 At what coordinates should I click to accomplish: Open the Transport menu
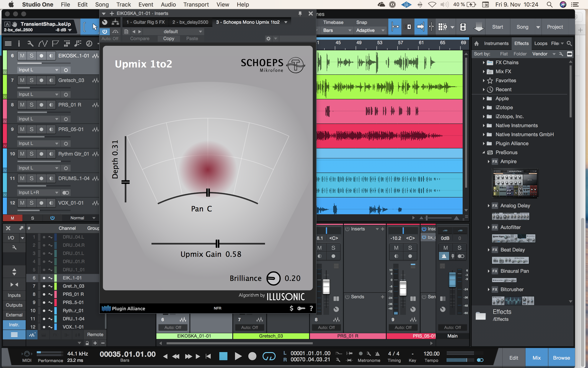196,4
